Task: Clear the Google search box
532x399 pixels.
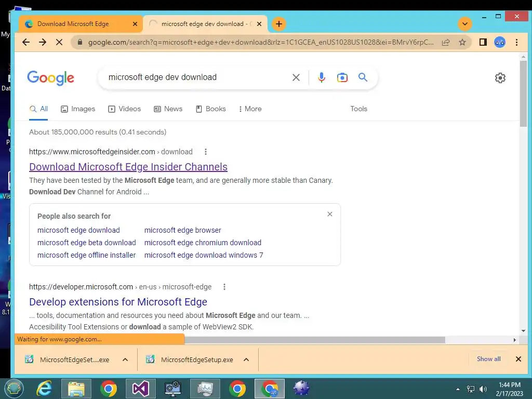Action: click(x=296, y=77)
